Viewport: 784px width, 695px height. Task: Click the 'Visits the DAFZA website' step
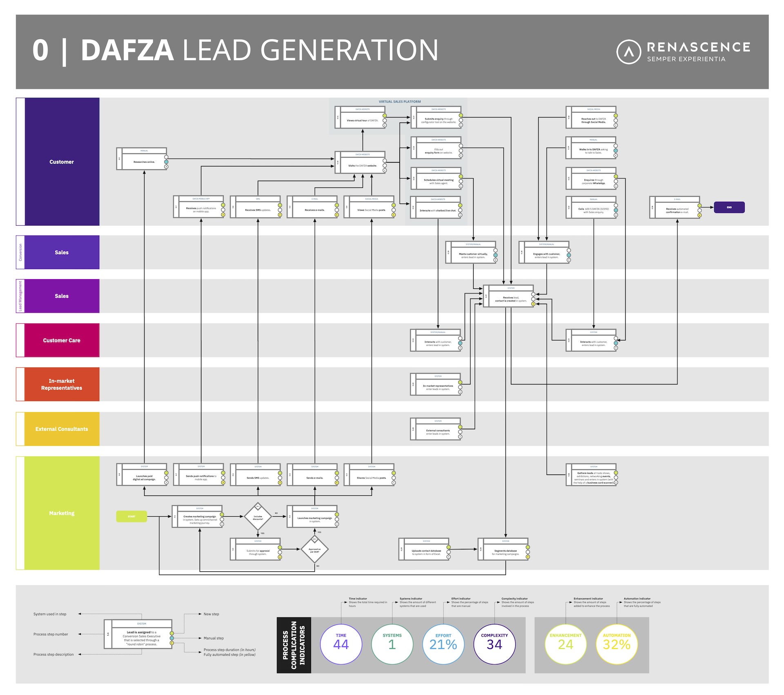[x=361, y=162]
